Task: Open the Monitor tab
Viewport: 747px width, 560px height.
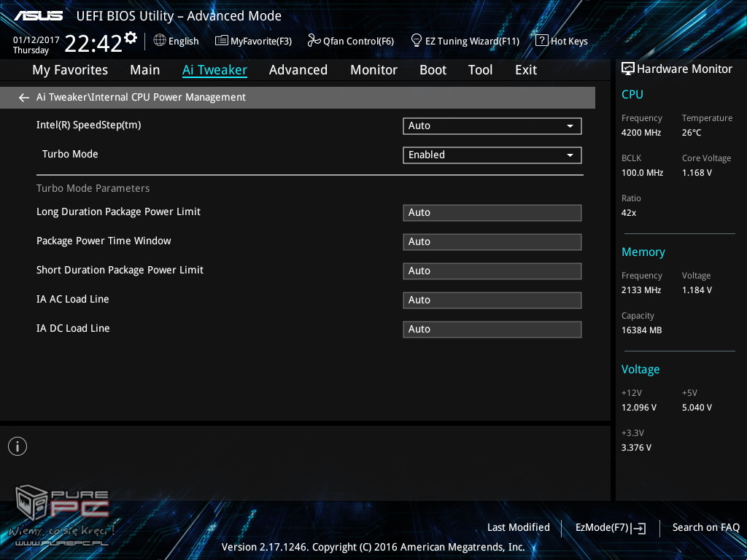Action: 373,70
